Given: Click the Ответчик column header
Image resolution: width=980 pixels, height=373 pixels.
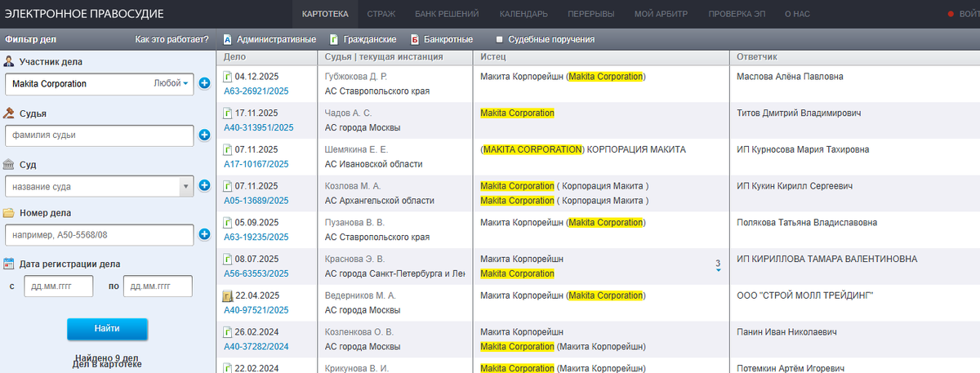Looking at the screenshot, I should pyautogui.click(x=854, y=57).
